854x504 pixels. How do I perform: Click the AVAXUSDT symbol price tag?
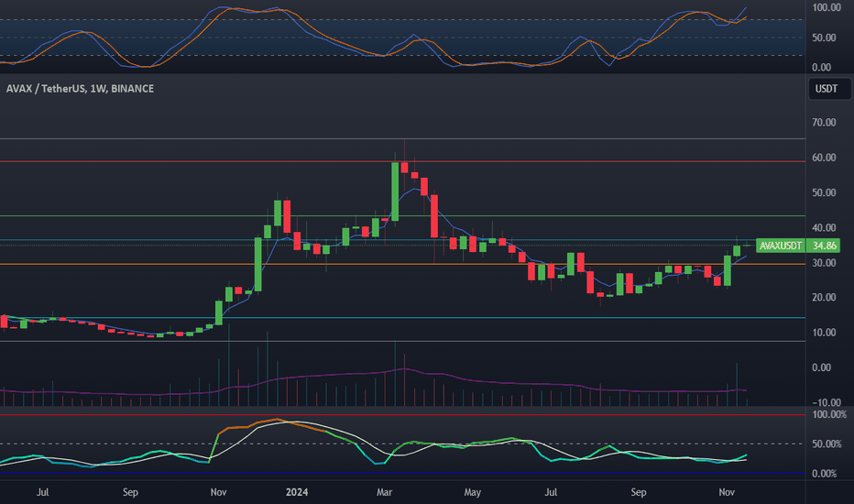(x=781, y=246)
